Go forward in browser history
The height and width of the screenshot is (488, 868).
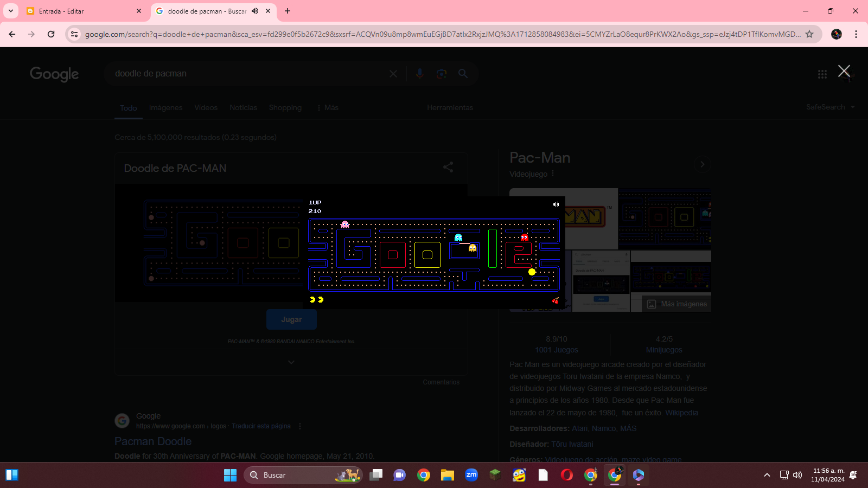(x=31, y=34)
